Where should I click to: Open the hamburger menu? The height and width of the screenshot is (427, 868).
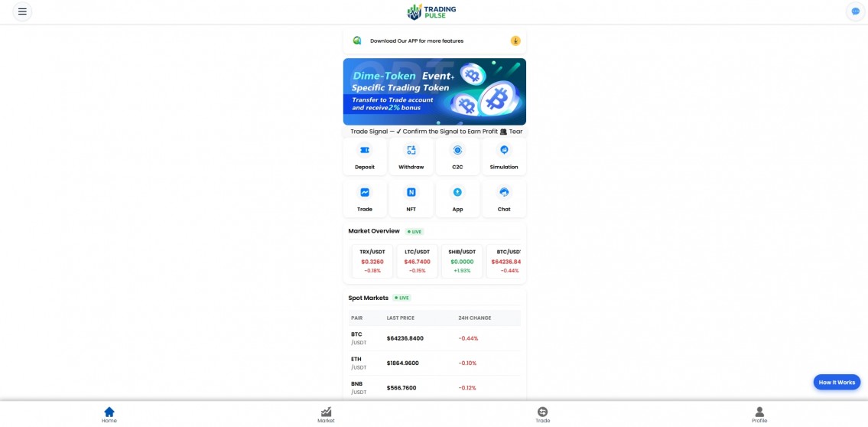pyautogui.click(x=22, y=11)
